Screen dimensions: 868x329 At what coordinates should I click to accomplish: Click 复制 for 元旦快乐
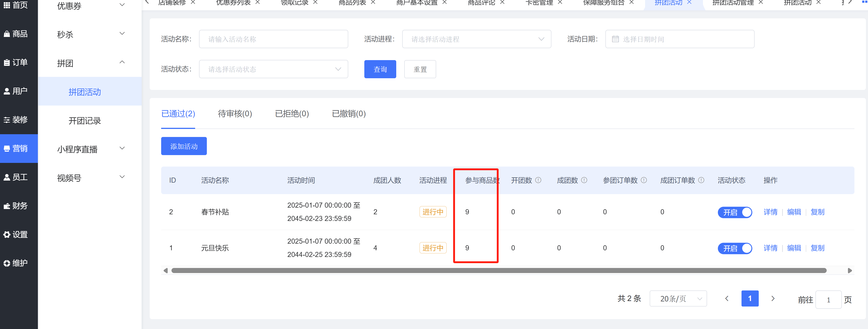[x=817, y=248]
